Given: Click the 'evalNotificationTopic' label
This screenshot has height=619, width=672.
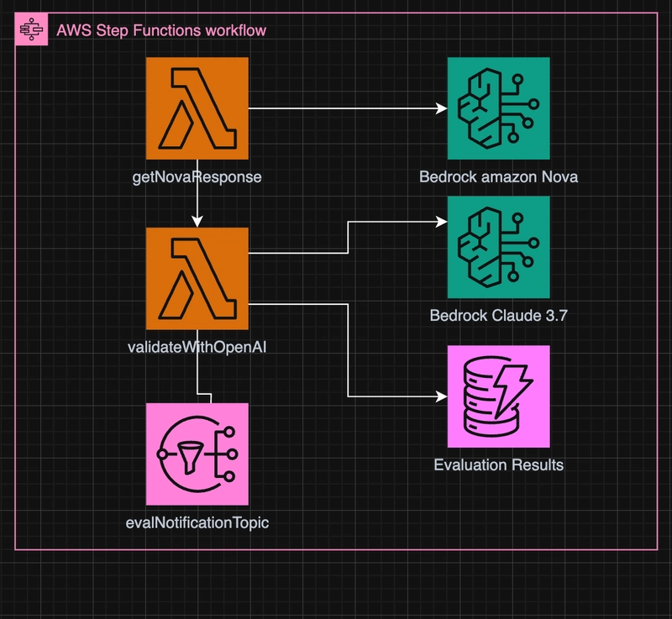Looking at the screenshot, I should pos(197,522).
